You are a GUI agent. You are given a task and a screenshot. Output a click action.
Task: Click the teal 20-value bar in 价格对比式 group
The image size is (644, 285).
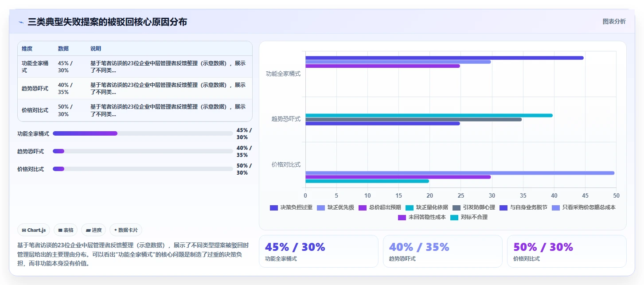(x=367, y=181)
